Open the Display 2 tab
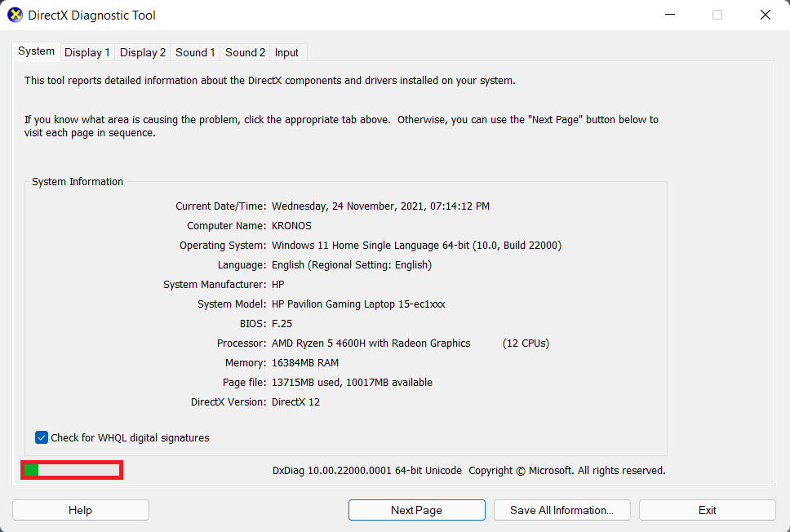The width and height of the screenshot is (790, 532). coord(143,52)
